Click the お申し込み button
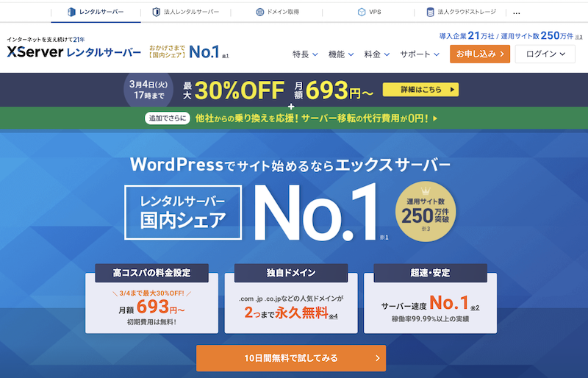Image resolution: width=588 pixels, height=378 pixels. coord(480,54)
